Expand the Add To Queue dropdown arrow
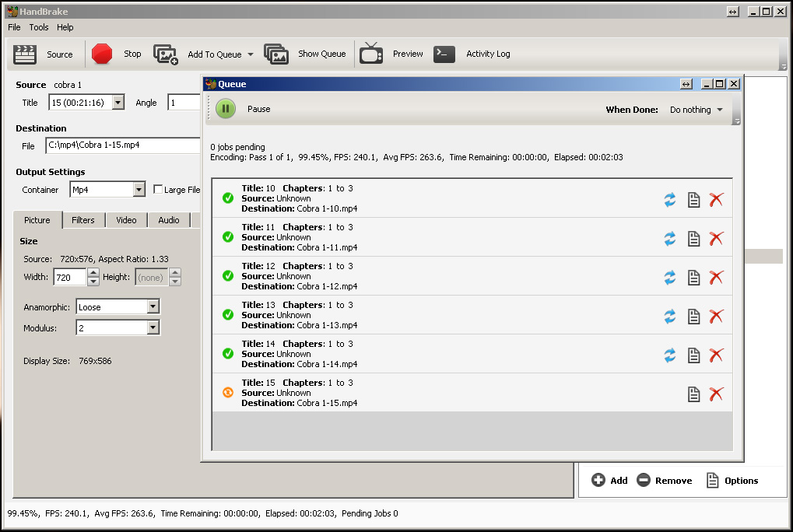Viewport: 793px width, 532px height. coord(251,54)
